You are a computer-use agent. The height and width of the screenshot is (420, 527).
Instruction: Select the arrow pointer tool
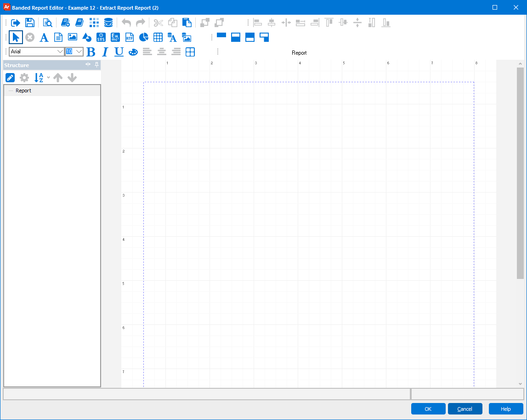(16, 37)
